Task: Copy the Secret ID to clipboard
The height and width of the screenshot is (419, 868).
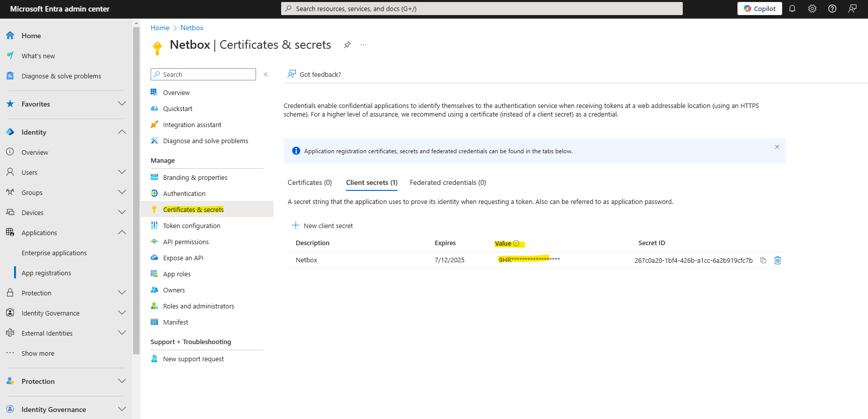Action: pos(763,260)
